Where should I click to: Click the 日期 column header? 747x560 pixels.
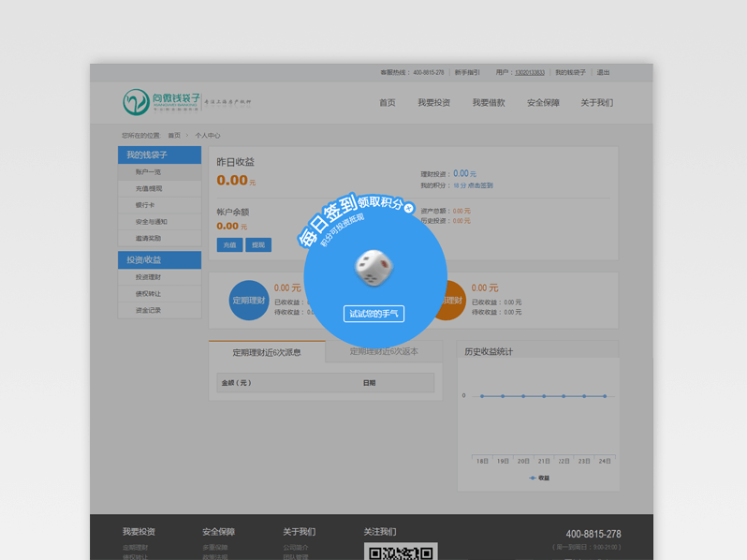(369, 383)
